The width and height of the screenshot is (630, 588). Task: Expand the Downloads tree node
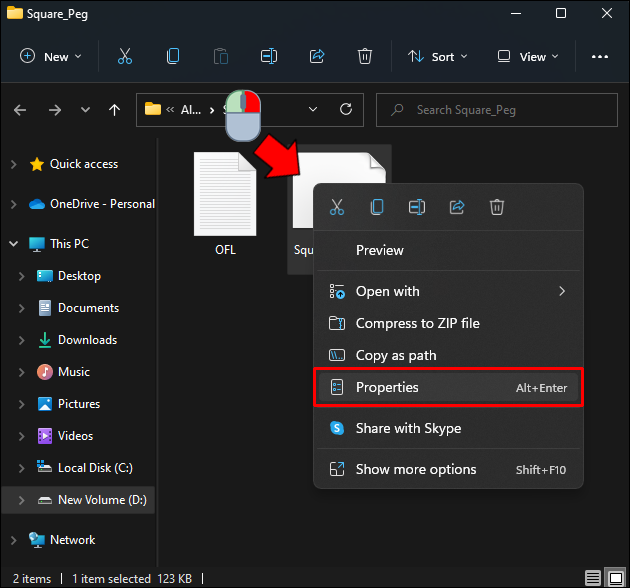(x=22, y=340)
